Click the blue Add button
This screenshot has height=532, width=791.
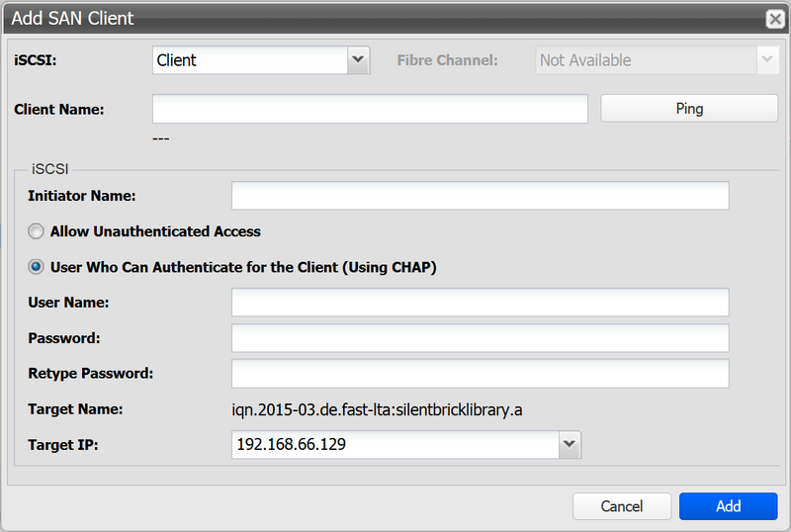pos(728,506)
